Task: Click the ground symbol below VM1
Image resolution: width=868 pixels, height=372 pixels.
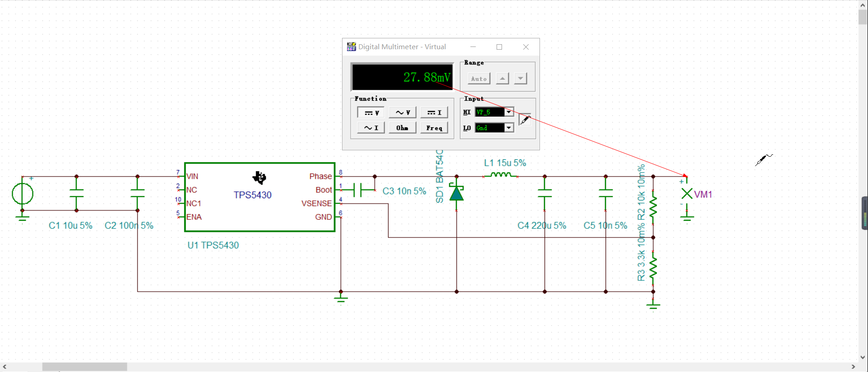Action: tap(687, 219)
